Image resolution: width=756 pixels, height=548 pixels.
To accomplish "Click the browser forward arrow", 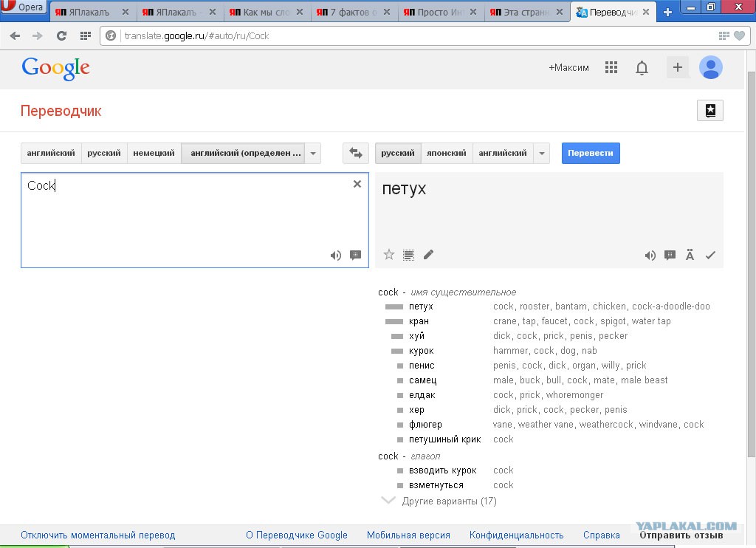I will coord(37,35).
